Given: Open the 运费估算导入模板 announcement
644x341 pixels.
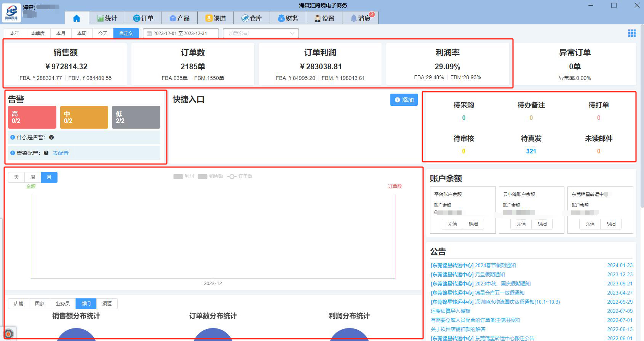Looking at the screenshot, I should tap(451, 311).
